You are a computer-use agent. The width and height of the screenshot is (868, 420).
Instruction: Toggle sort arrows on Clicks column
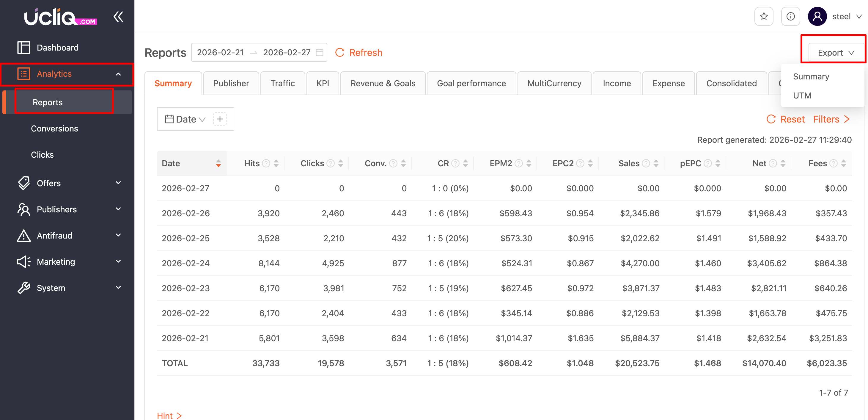point(341,164)
